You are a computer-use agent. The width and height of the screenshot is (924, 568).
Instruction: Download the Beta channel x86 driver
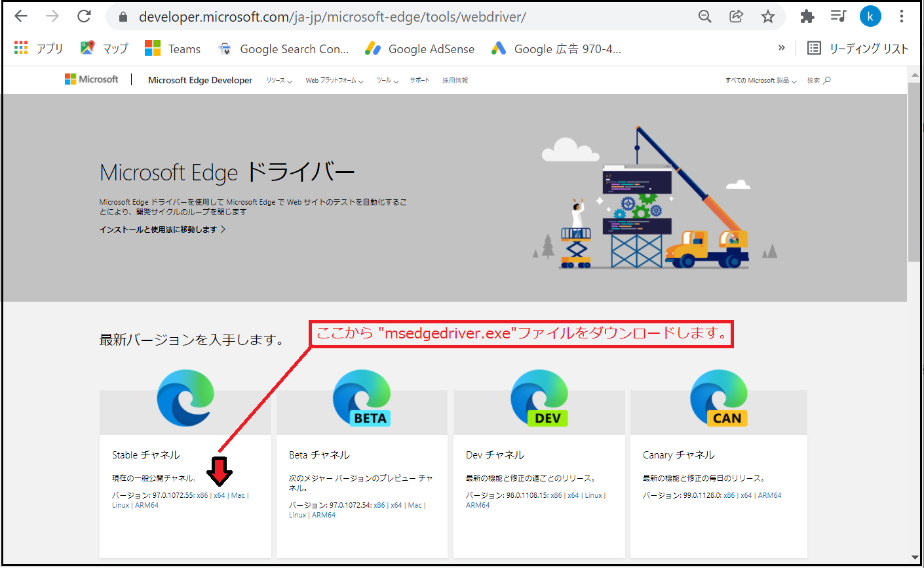click(379, 505)
